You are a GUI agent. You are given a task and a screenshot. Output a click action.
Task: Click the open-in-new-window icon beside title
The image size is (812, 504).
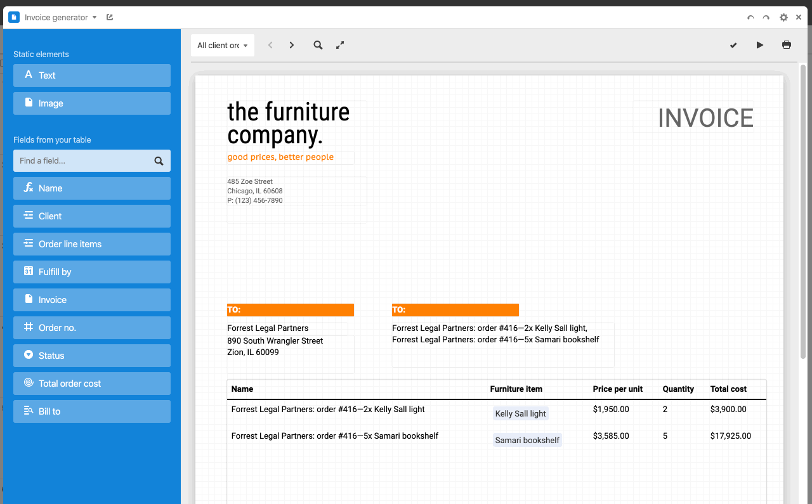coord(110,18)
